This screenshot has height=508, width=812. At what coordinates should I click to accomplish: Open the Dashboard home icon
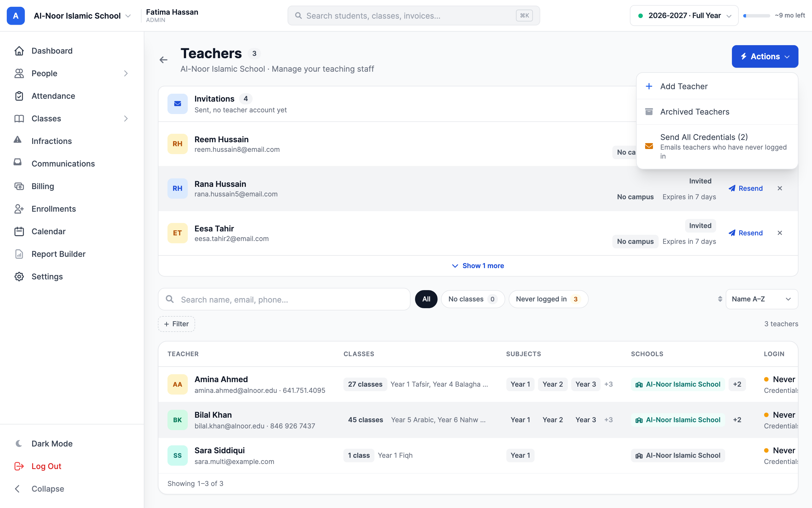click(19, 51)
